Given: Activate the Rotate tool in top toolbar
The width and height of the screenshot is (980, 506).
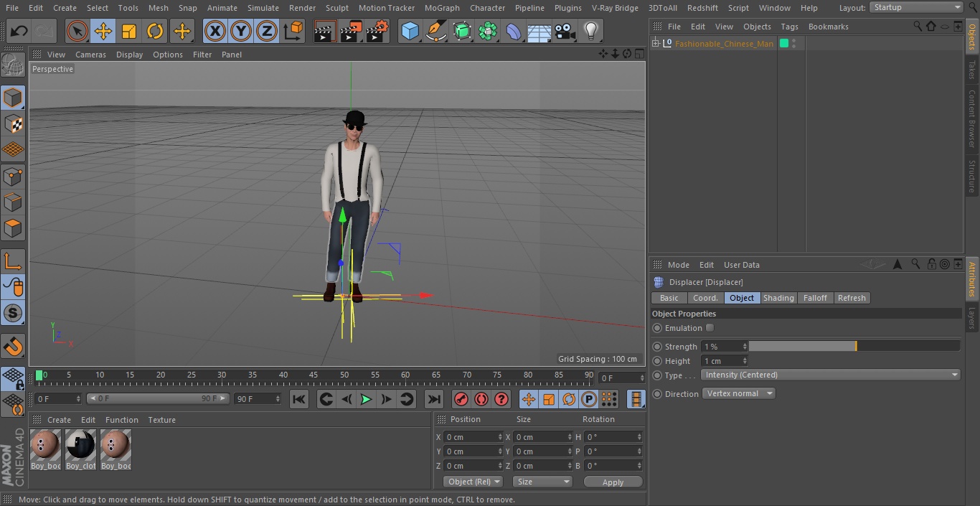Looking at the screenshot, I should 156,32.
